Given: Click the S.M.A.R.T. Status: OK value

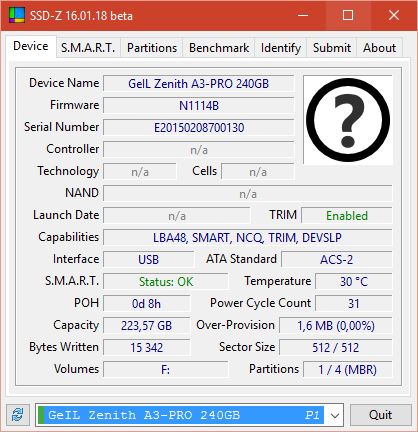Looking at the screenshot, I should coord(166,282).
